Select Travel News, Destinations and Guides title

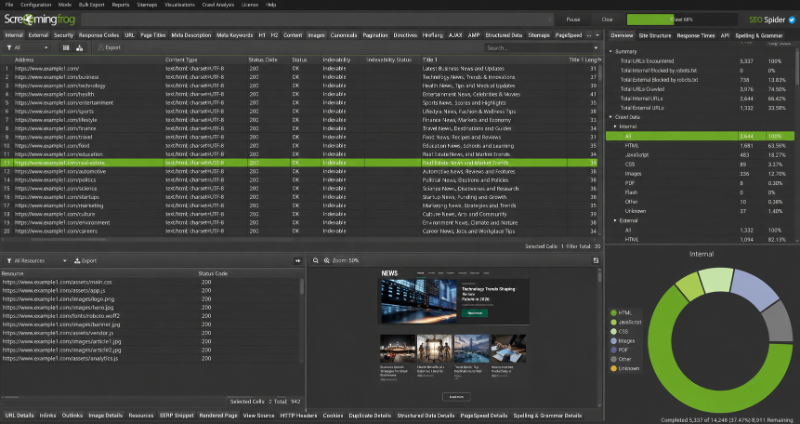467,129
